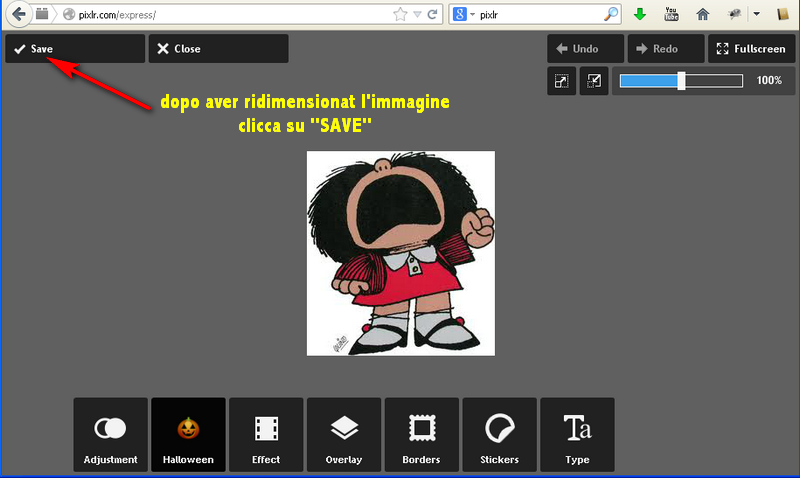Redo the last edit

666,49
